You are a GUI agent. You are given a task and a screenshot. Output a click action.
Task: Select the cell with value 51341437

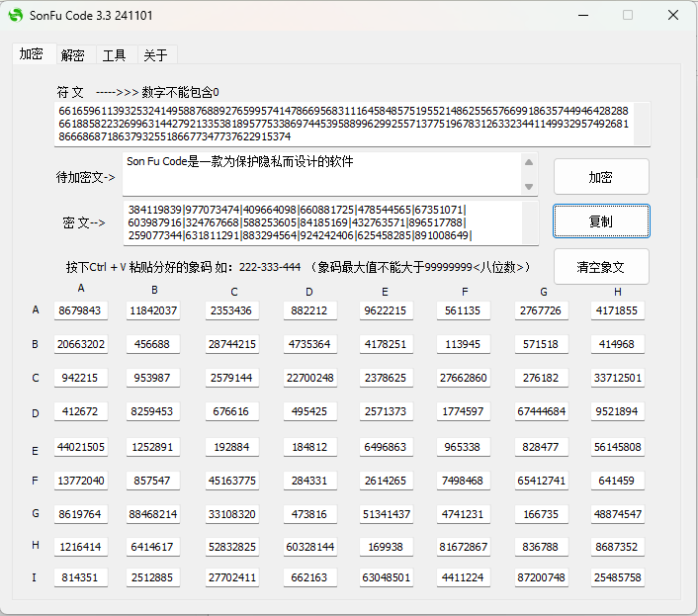386,514
